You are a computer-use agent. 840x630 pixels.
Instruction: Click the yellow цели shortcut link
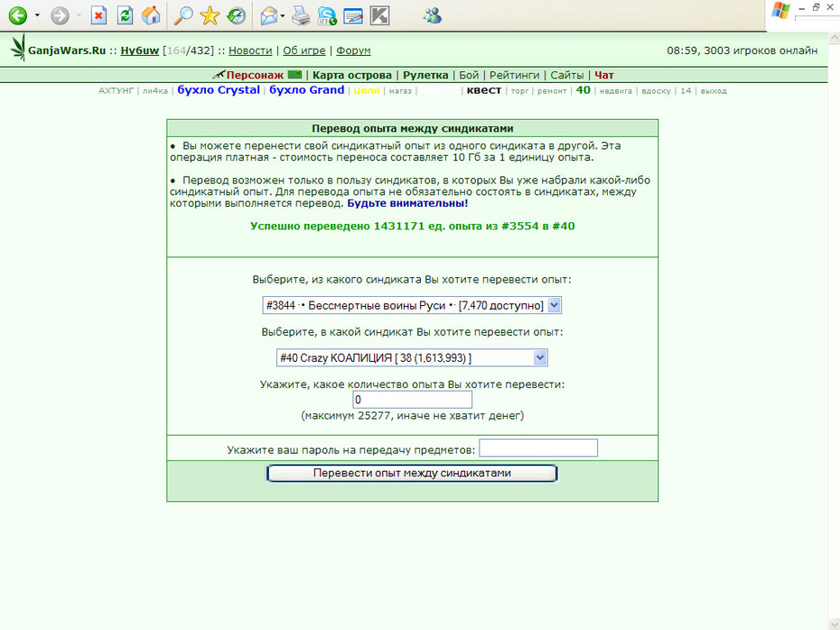[367, 90]
